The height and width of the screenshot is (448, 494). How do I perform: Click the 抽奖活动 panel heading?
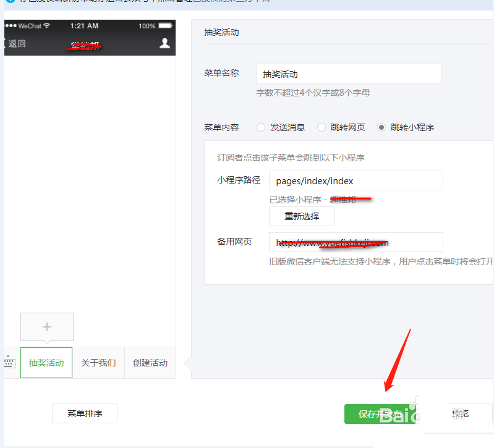coord(221,32)
